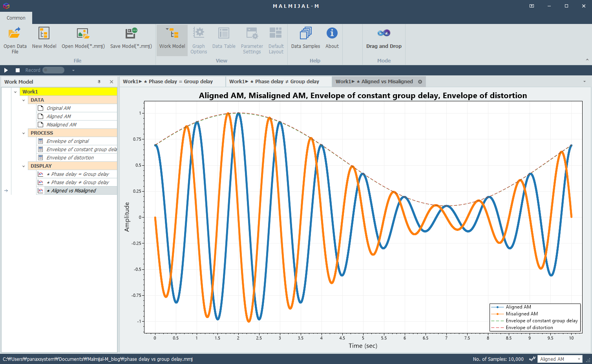Click the waveform icon in status bar
The height and width of the screenshot is (364, 592).
pos(532,359)
